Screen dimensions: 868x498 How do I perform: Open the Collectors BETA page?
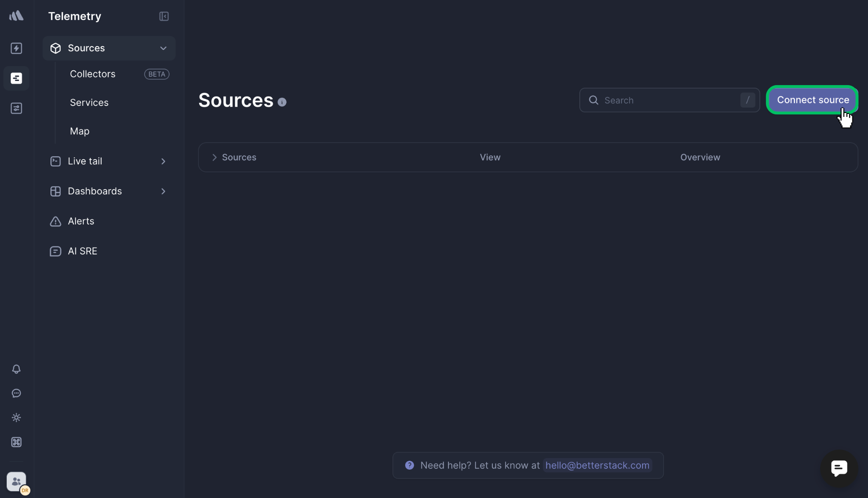93,74
